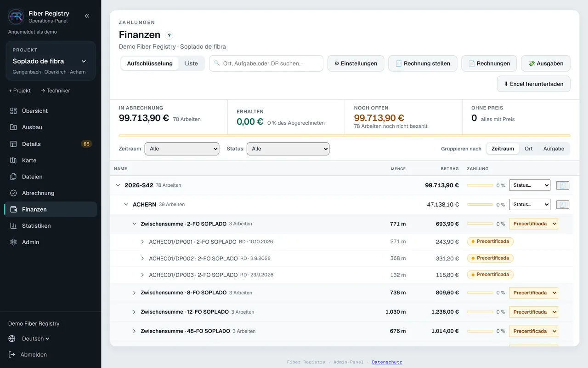
Task: Click invoice icon button in 2026-S42 row
Action: pyautogui.click(x=563, y=185)
